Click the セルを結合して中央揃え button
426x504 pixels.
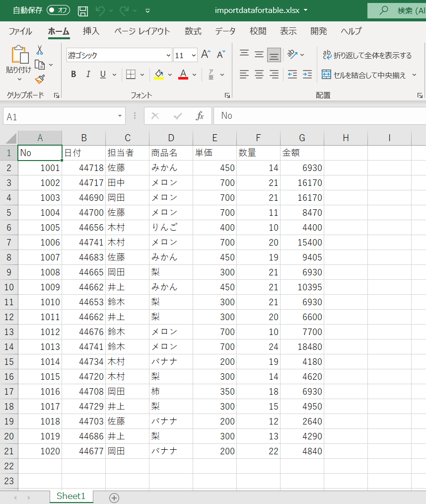click(364, 75)
